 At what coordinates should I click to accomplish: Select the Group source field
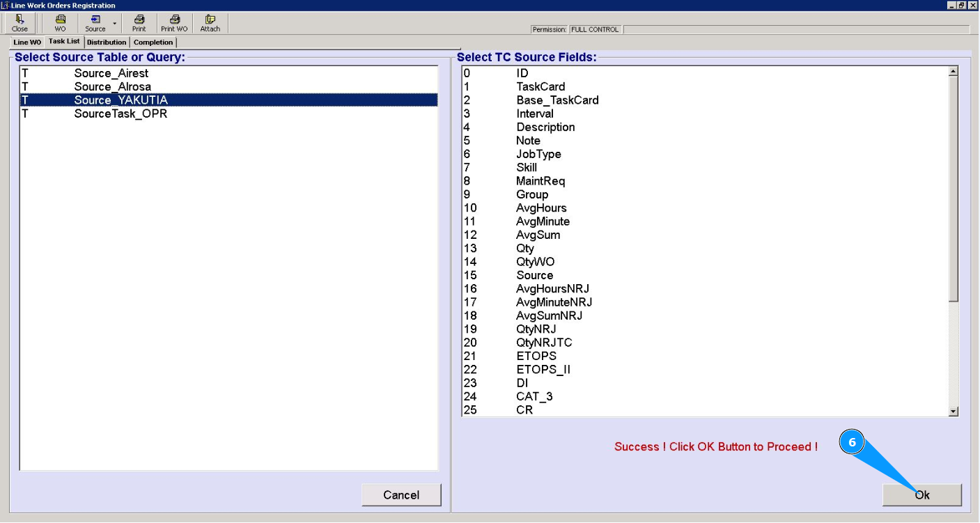point(704,194)
